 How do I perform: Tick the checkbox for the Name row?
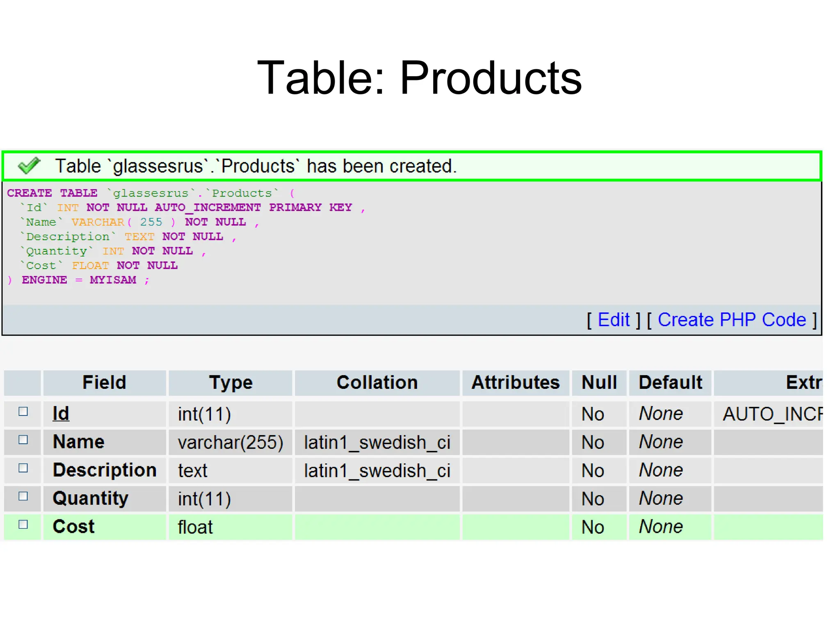point(23,440)
